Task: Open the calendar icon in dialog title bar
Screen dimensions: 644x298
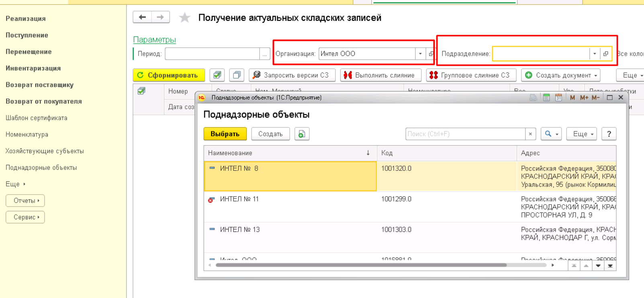Action: point(558,97)
